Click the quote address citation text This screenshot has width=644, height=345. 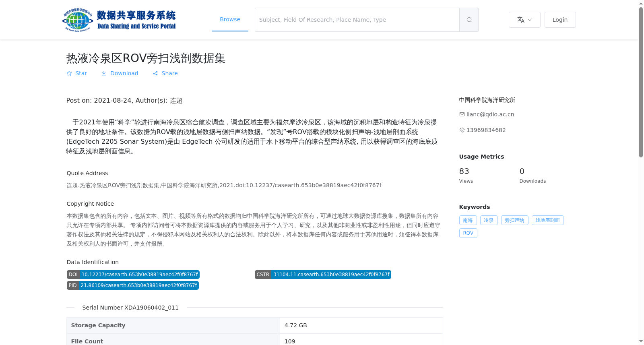coord(224,185)
